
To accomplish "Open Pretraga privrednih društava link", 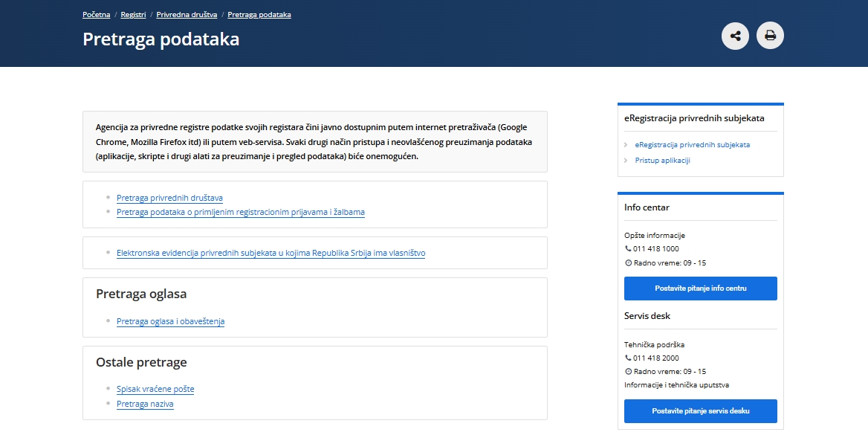I will 169,199.
